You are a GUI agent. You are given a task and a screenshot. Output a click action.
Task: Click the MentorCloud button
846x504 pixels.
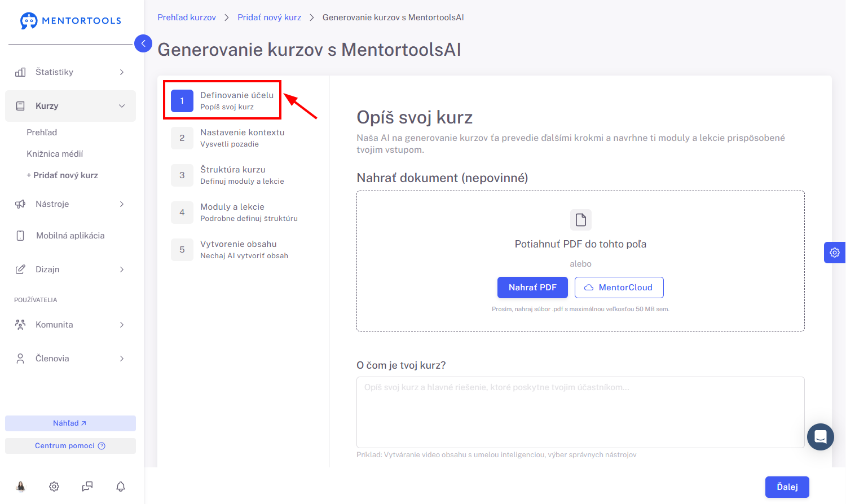click(619, 288)
